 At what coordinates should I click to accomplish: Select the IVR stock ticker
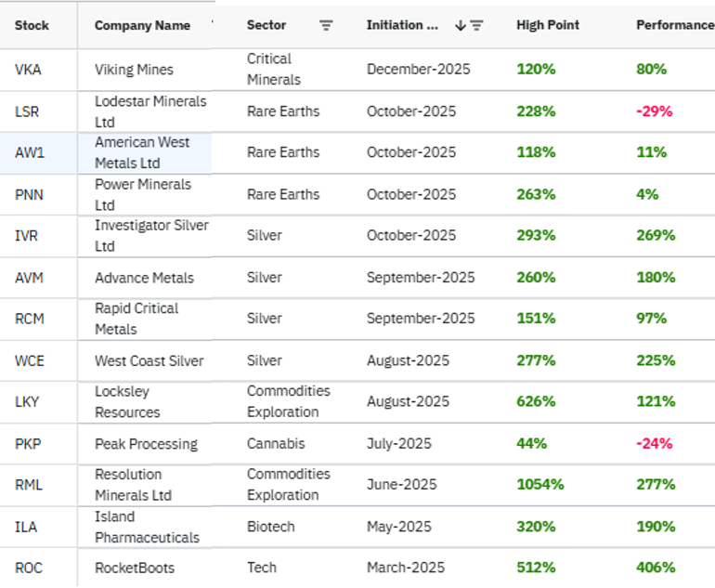point(29,236)
